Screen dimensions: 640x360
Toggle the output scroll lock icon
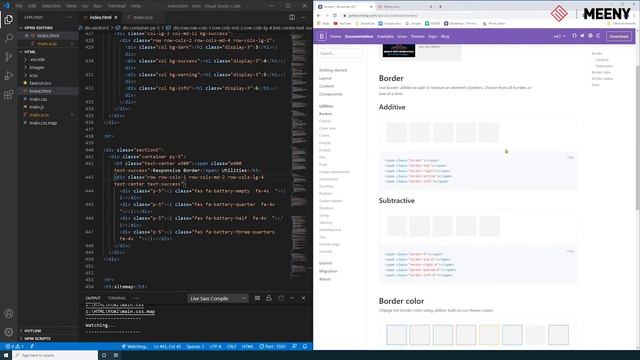click(269, 298)
